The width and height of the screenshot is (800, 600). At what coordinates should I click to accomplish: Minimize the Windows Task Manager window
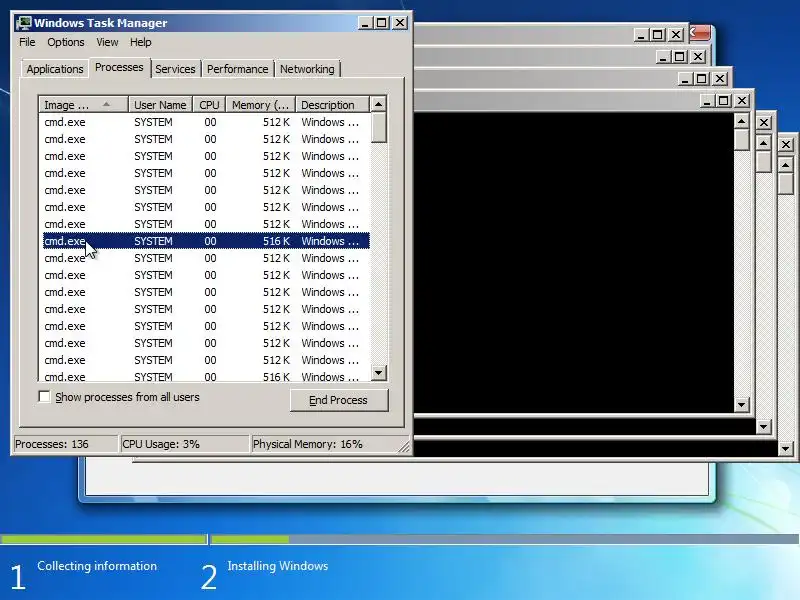point(365,23)
